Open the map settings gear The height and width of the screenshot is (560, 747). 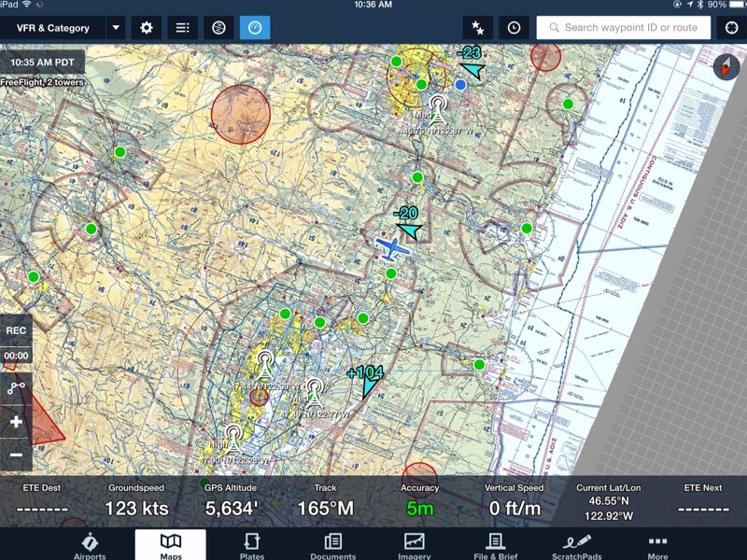(x=147, y=28)
